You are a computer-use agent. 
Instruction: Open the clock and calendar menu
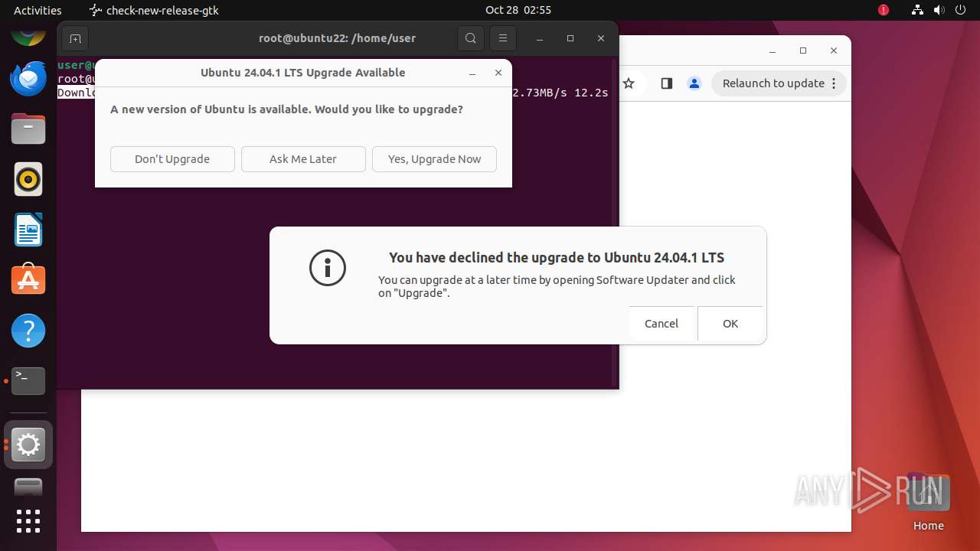518,10
